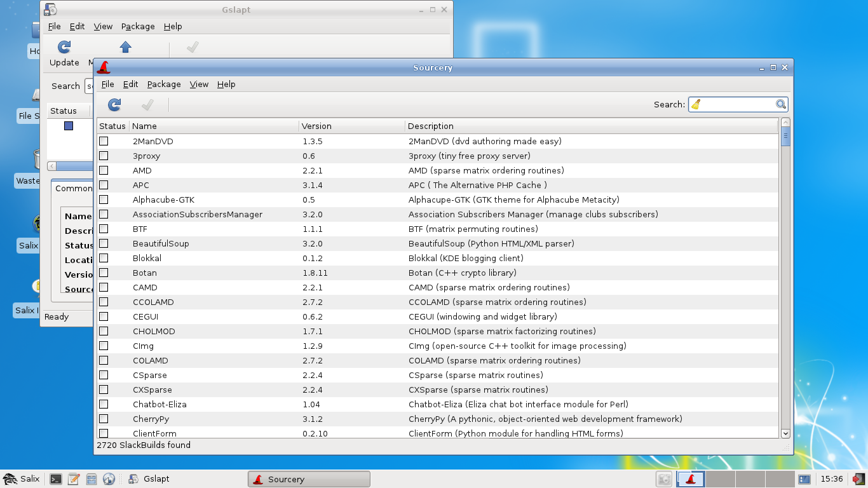Click the red wizard hat Sourcery title icon
This screenshot has height=488, width=868.
point(104,67)
